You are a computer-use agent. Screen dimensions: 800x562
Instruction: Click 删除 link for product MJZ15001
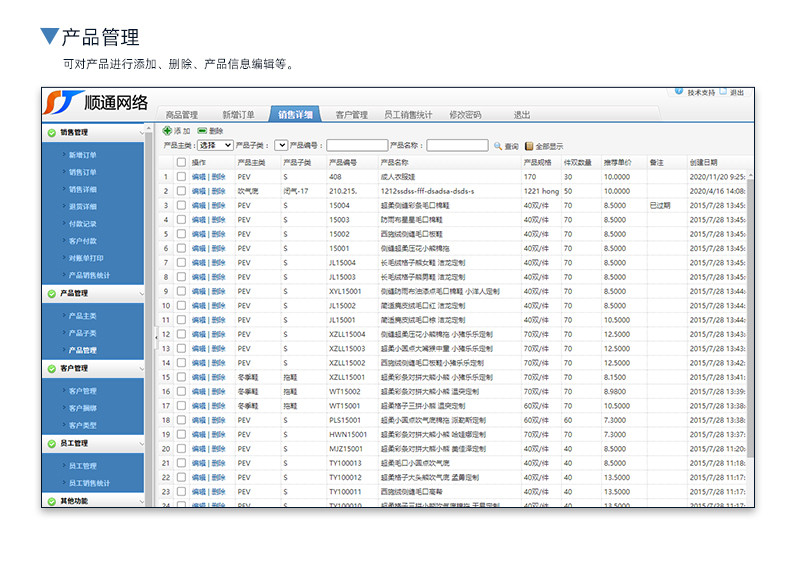pyautogui.click(x=218, y=449)
